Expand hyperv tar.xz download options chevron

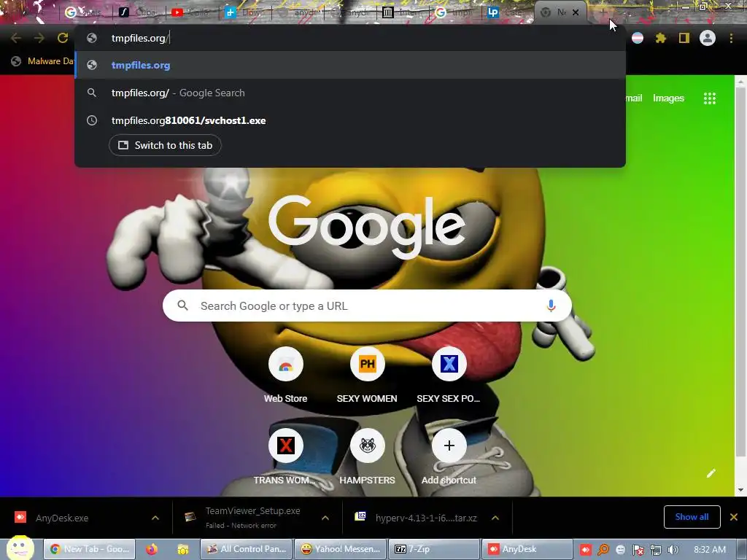point(495,518)
